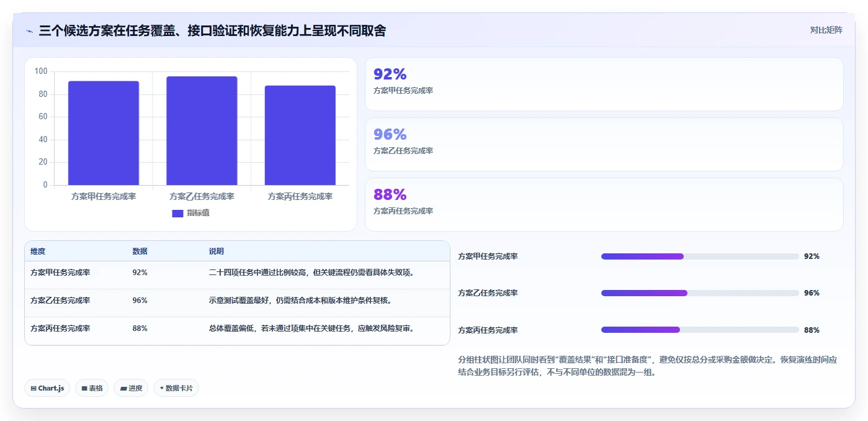Click the 96% value next to the progress bar
The width and height of the screenshot is (868, 421).
812,293
